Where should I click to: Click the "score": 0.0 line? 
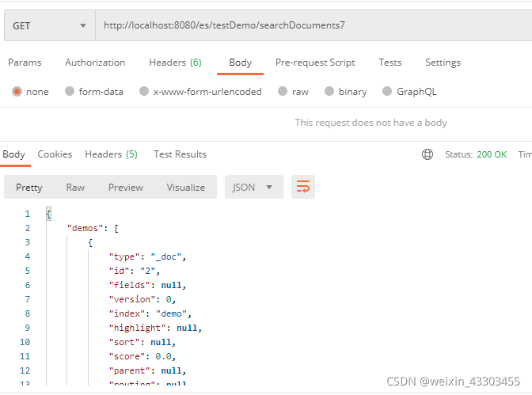tap(142, 356)
